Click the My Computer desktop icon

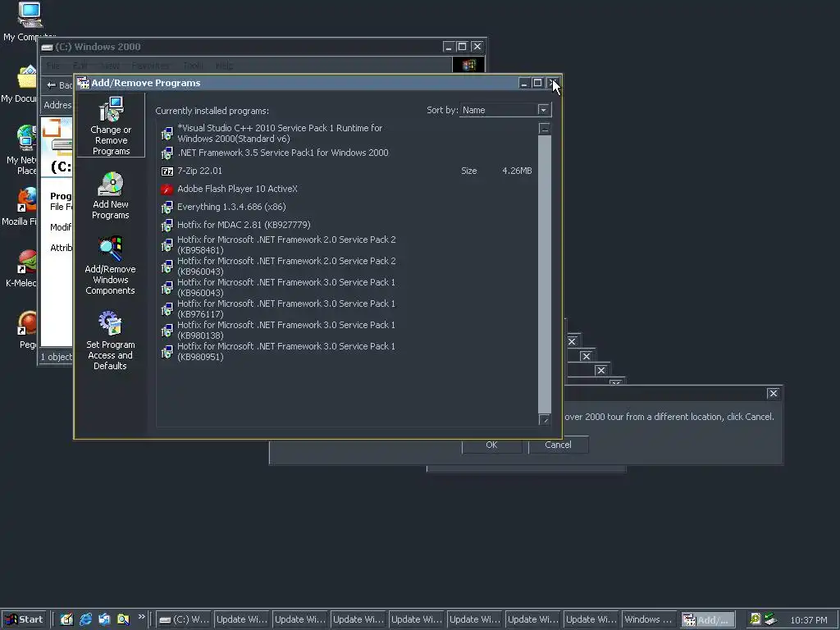click(x=30, y=15)
